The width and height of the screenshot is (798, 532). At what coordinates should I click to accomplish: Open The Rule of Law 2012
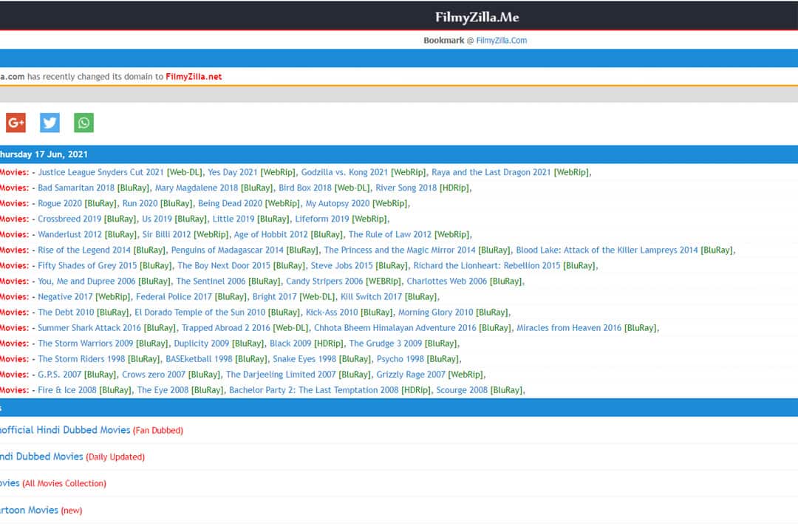(390, 234)
